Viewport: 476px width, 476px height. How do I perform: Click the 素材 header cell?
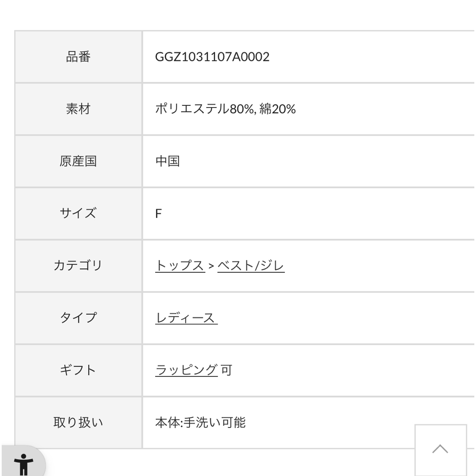coord(78,109)
